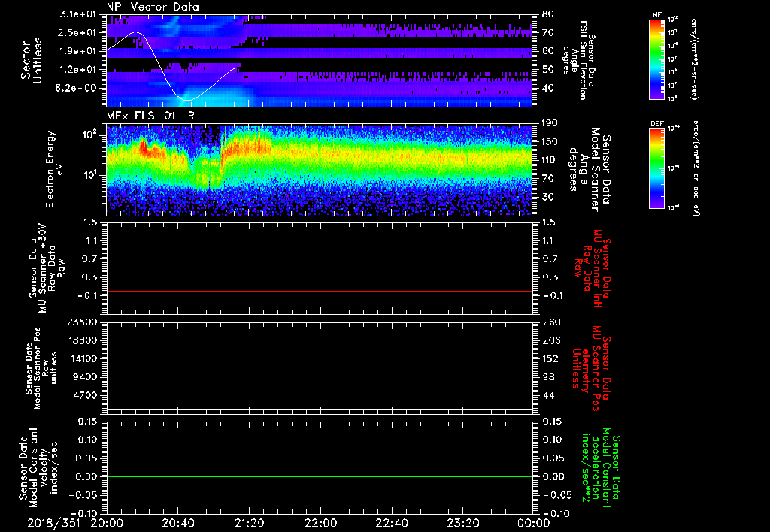Click the green velocity line in bottom panel
The image size is (770, 532).
coord(320,476)
